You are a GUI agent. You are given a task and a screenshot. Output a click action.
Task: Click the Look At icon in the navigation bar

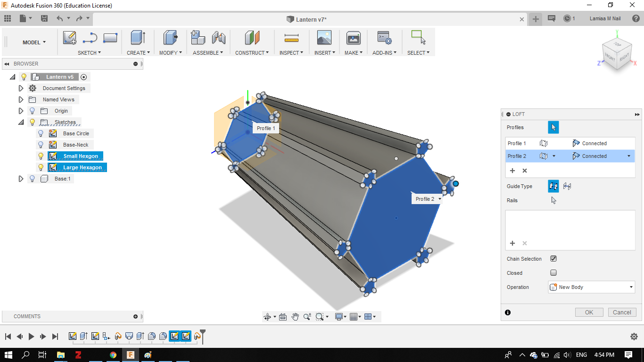[283, 317]
